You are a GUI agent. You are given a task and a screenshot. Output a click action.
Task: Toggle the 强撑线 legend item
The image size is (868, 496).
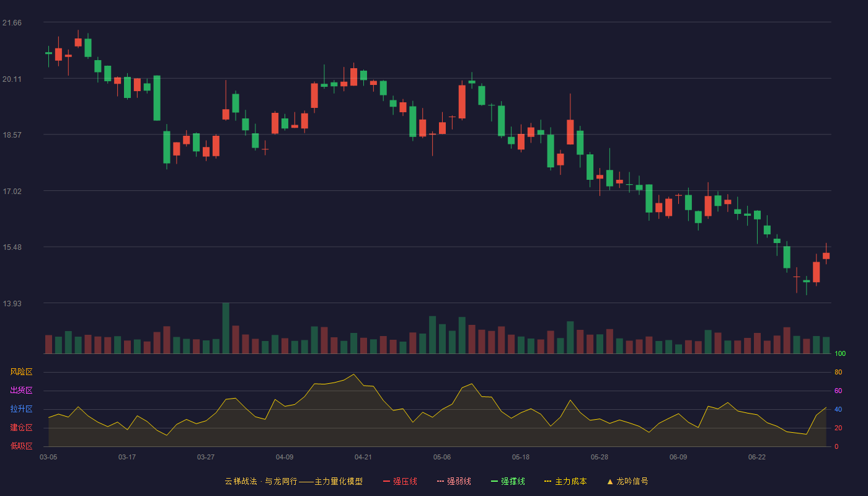click(x=508, y=481)
